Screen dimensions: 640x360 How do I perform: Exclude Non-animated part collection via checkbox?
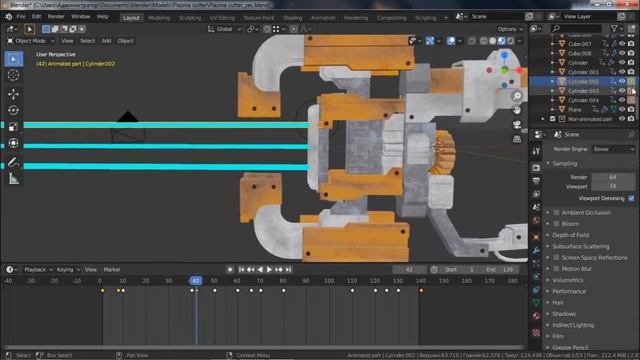click(x=553, y=119)
